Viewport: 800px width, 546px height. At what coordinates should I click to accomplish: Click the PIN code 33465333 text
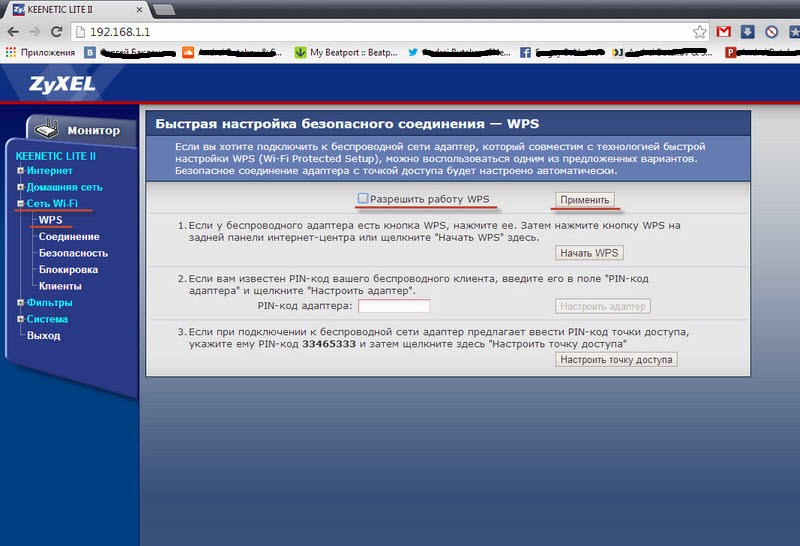point(329,343)
